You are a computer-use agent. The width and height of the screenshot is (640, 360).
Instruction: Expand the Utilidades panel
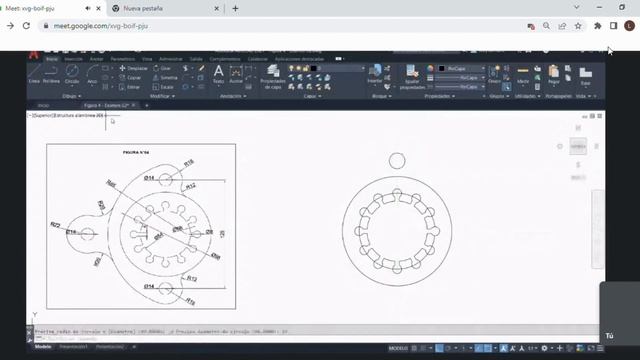(x=527, y=96)
